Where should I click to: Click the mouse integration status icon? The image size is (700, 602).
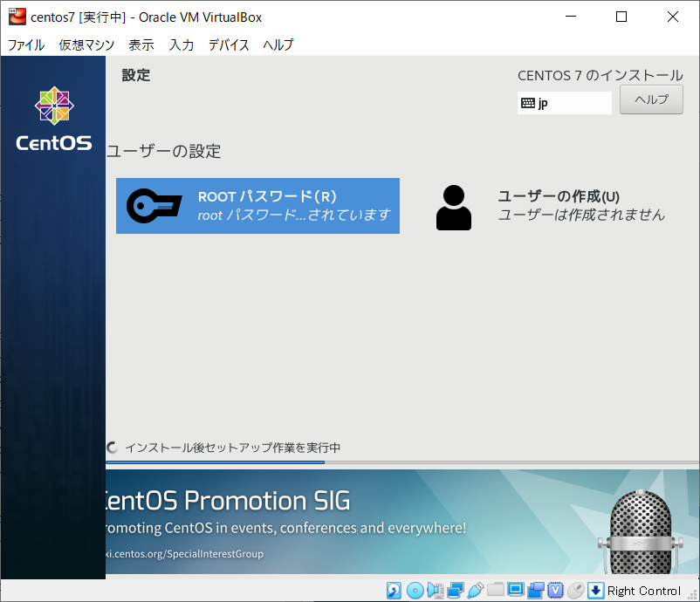click(x=576, y=591)
